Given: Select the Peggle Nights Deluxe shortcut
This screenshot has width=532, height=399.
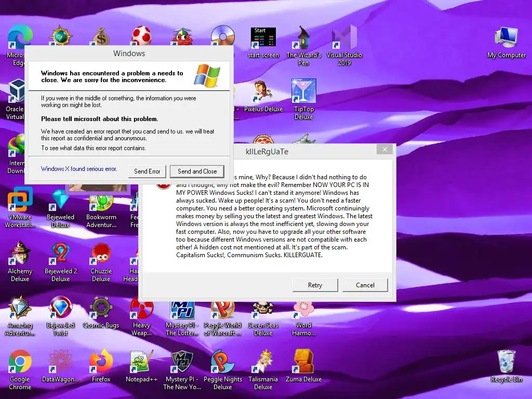Looking at the screenshot, I should pos(222,370).
